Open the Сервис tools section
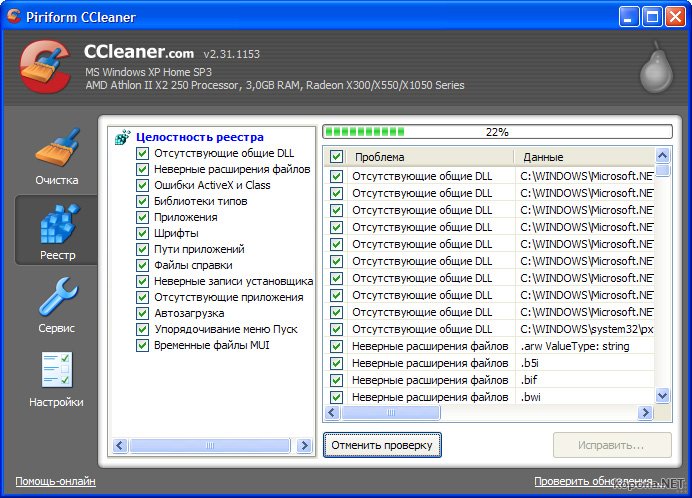 pos(57,305)
